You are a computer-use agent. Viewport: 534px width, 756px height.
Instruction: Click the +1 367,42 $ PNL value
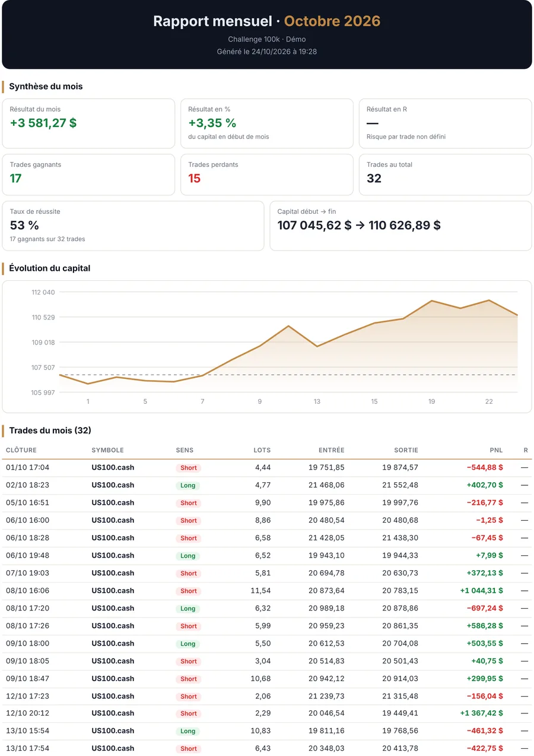(481, 713)
